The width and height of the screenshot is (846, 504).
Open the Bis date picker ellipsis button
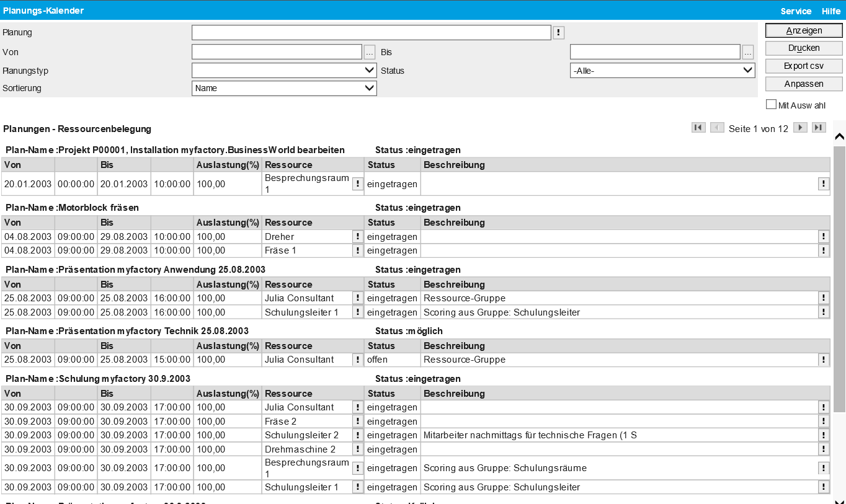(748, 52)
